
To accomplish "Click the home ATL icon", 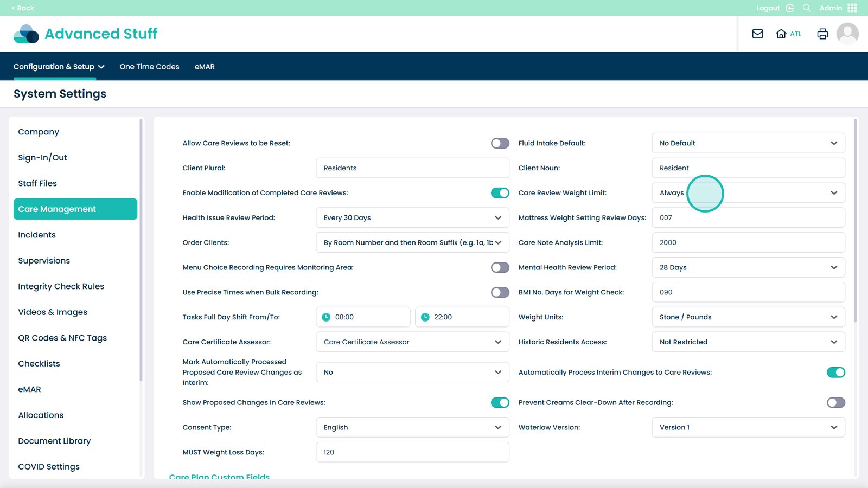I will 781,34.
